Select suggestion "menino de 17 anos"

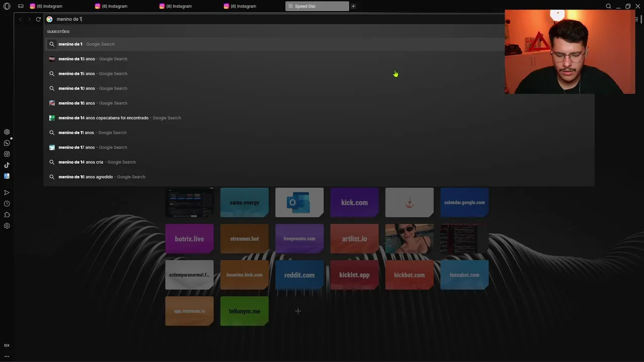coord(319,147)
